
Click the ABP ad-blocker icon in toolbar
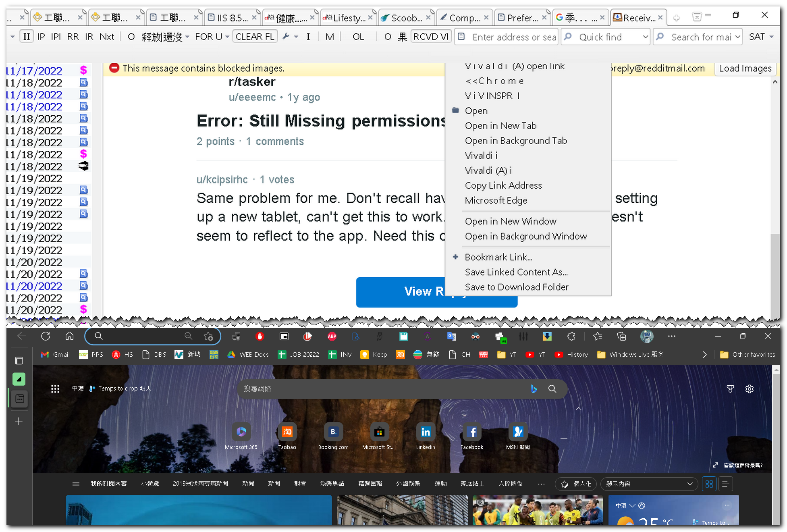coord(331,337)
